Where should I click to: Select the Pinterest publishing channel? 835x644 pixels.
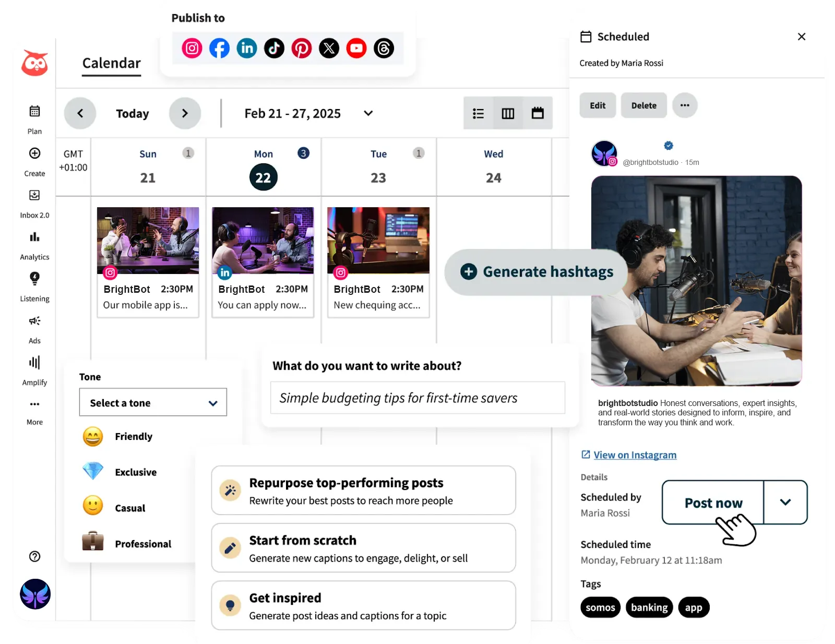(x=302, y=48)
